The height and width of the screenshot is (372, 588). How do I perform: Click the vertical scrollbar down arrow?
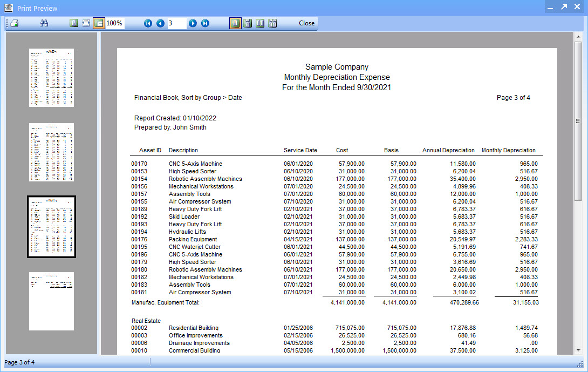coord(578,350)
